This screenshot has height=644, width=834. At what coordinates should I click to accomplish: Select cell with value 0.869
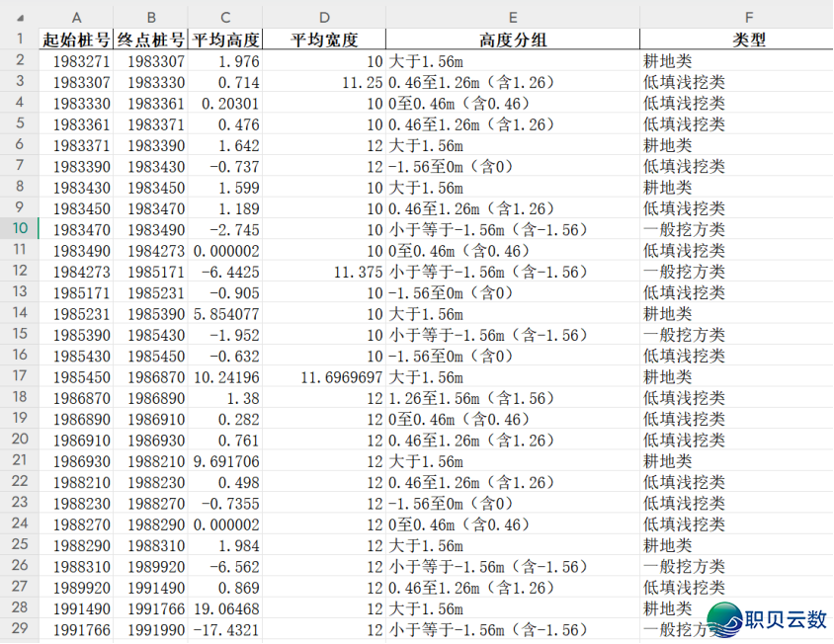(x=225, y=587)
